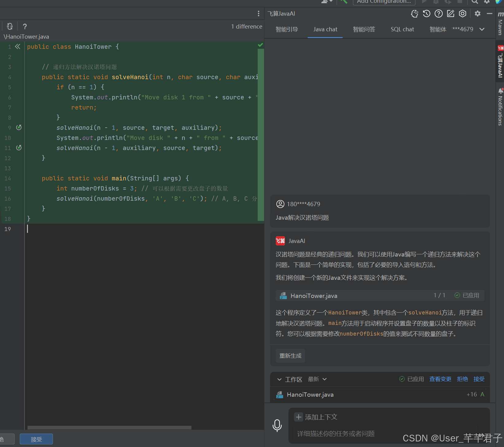Click the 重新生成 regenerate button

pyautogui.click(x=290, y=356)
